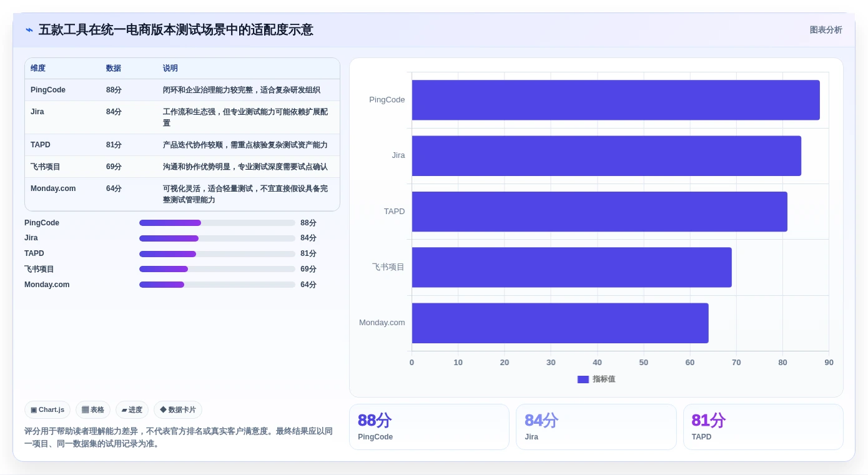Screen dimensions: 868x475
Task: Click the Monday.com progress bar
Action: click(x=217, y=285)
